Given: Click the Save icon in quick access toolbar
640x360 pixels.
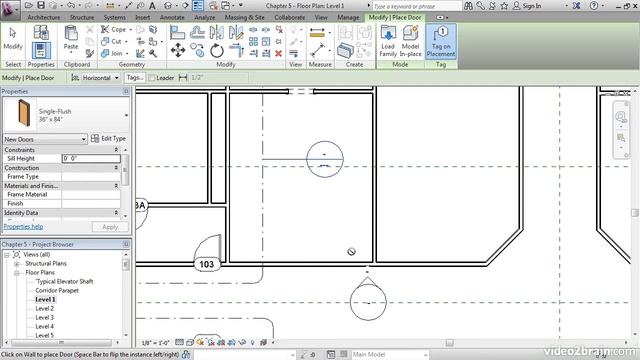Looking at the screenshot, I should 41,6.
